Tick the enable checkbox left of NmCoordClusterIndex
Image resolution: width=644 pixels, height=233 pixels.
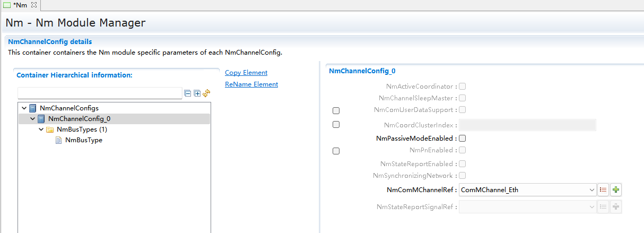coord(336,125)
